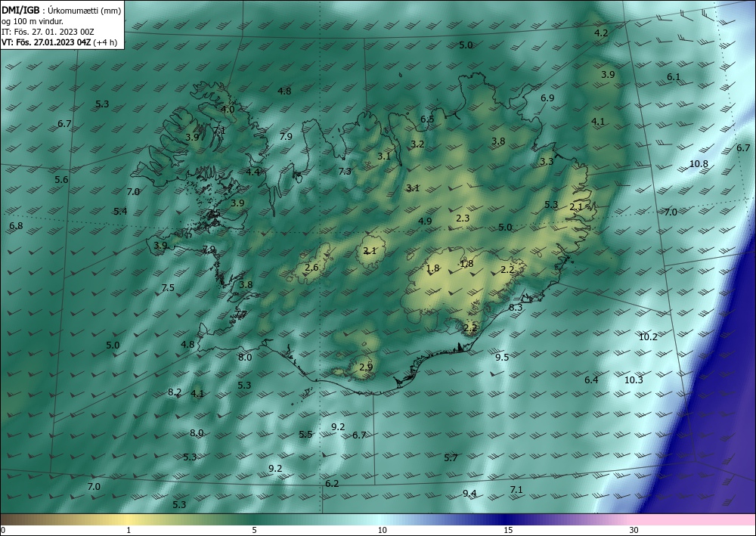Click the 'VT: Fös. 27.01.2023 04Z (+4 h)' line
Image resolution: width=756 pixels, height=536 pixels.
click(x=59, y=42)
